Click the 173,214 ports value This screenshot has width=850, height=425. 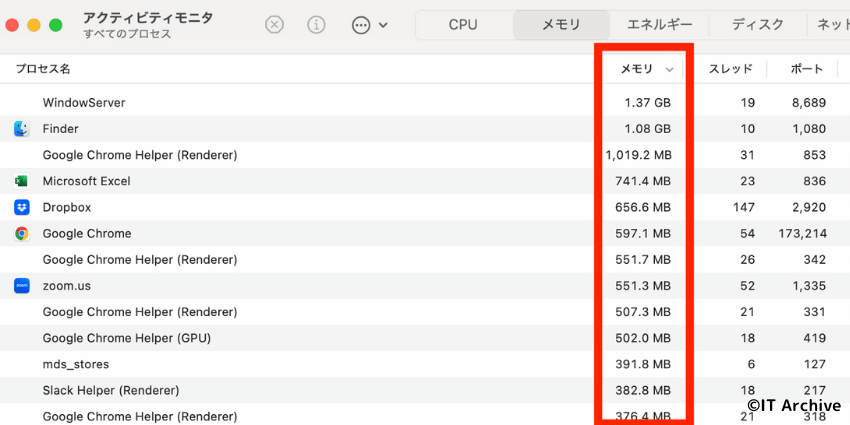tap(801, 234)
